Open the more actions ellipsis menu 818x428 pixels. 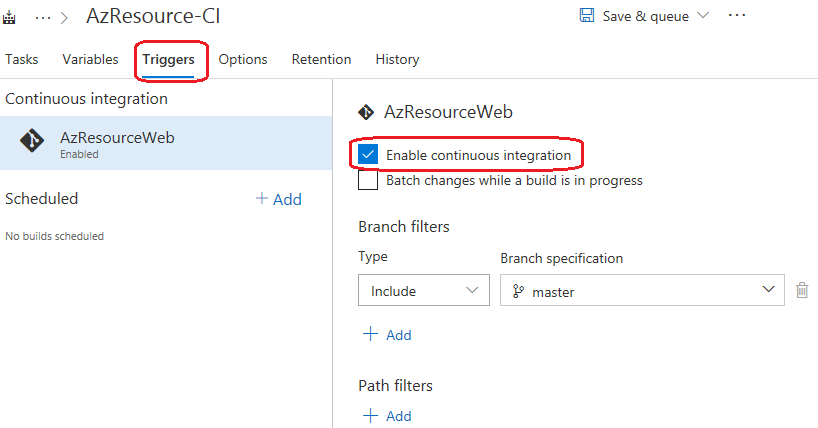(737, 16)
